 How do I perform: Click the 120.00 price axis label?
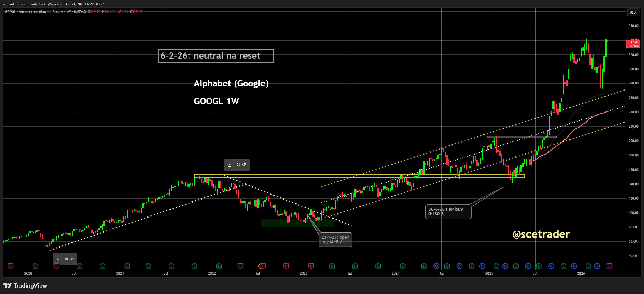click(x=633, y=198)
